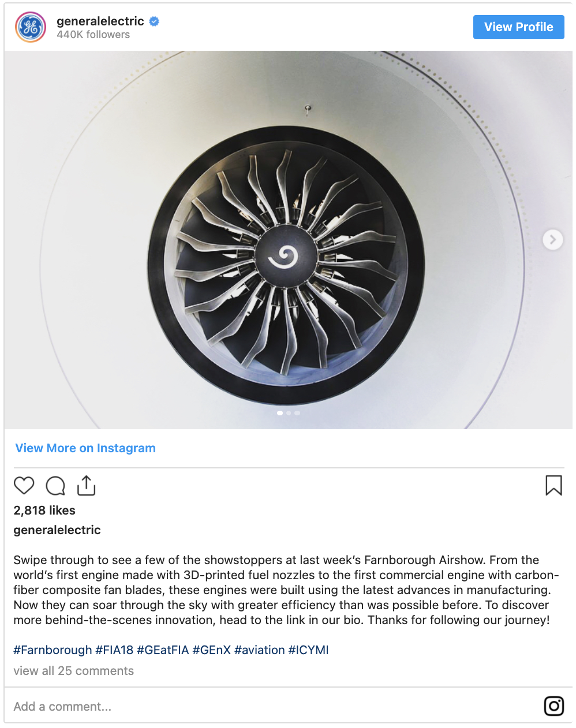Click the verified badge next to generalelectric
The height and width of the screenshot is (728, 576).
pos(154,21)
